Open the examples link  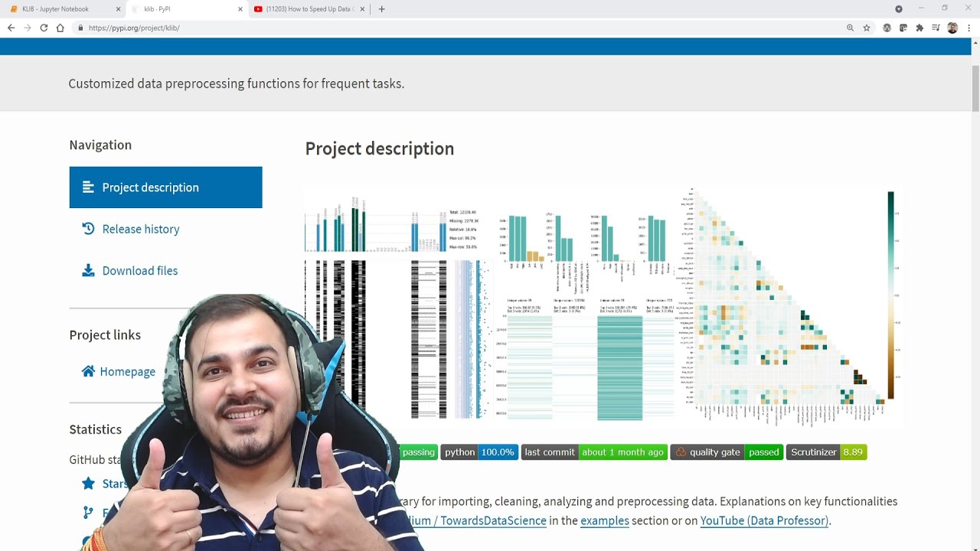click(x=605, y=520)
